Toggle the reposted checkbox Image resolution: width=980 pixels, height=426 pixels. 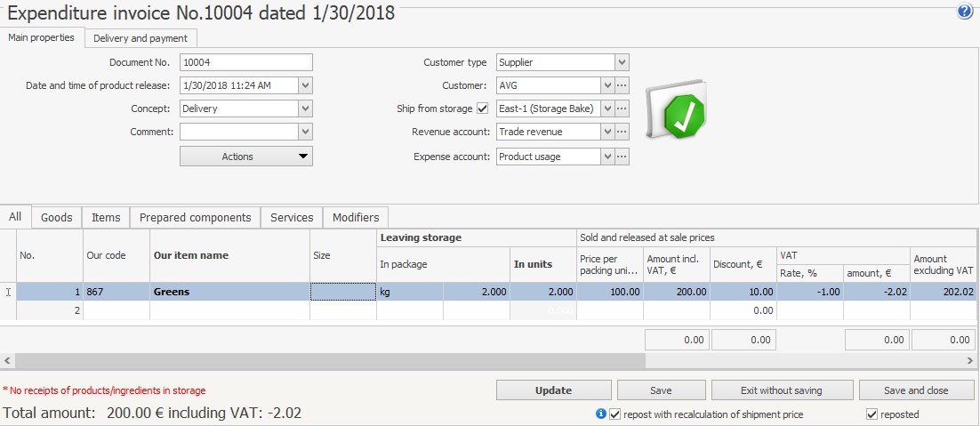pos(872,414)
